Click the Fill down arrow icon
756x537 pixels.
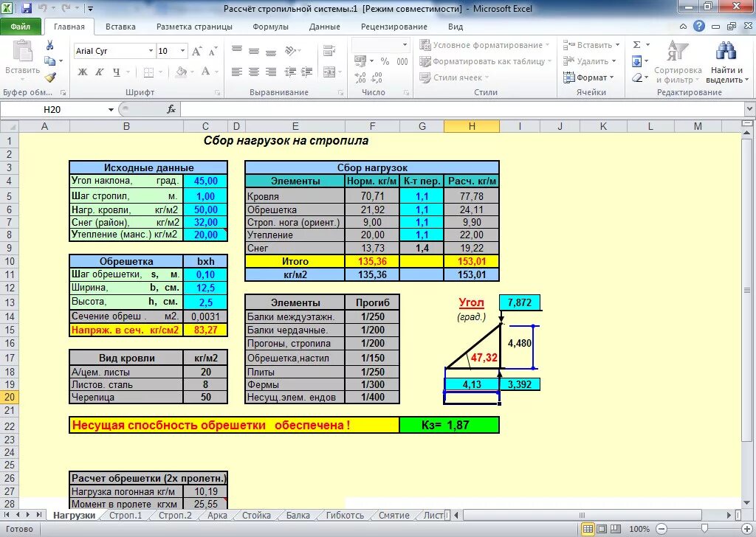636,61
